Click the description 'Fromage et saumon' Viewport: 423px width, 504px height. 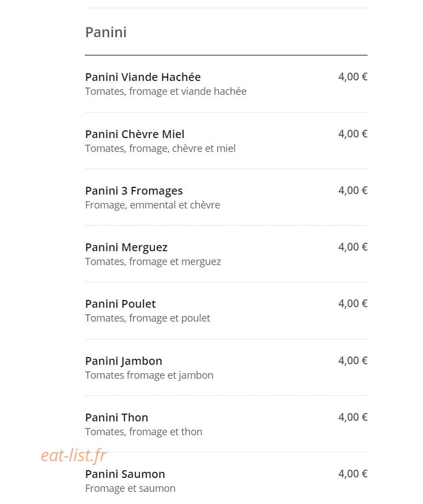coord(130,488)
